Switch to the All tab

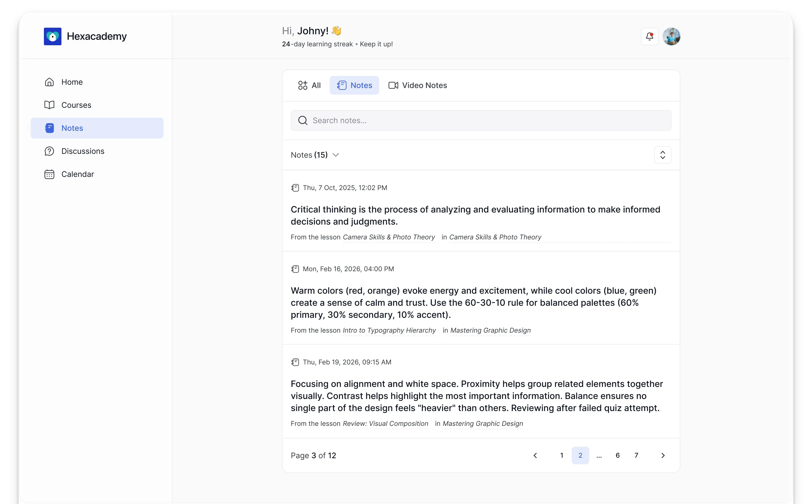point(309,85)
